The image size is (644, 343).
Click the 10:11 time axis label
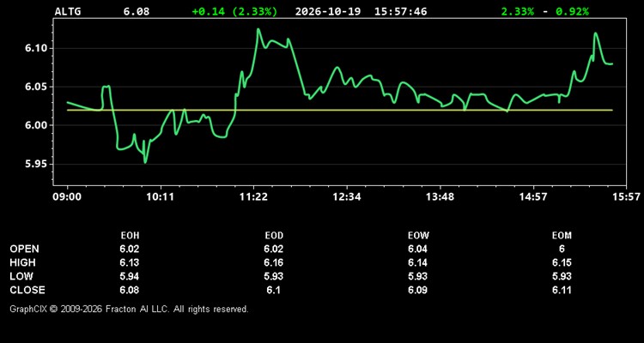coord(161,197)
